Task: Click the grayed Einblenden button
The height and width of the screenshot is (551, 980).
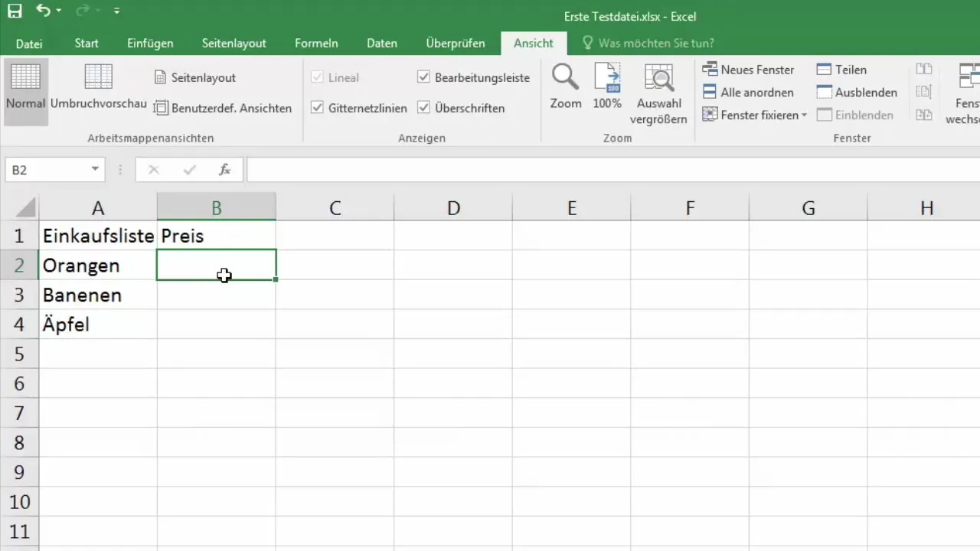Action: pos(855,115)
